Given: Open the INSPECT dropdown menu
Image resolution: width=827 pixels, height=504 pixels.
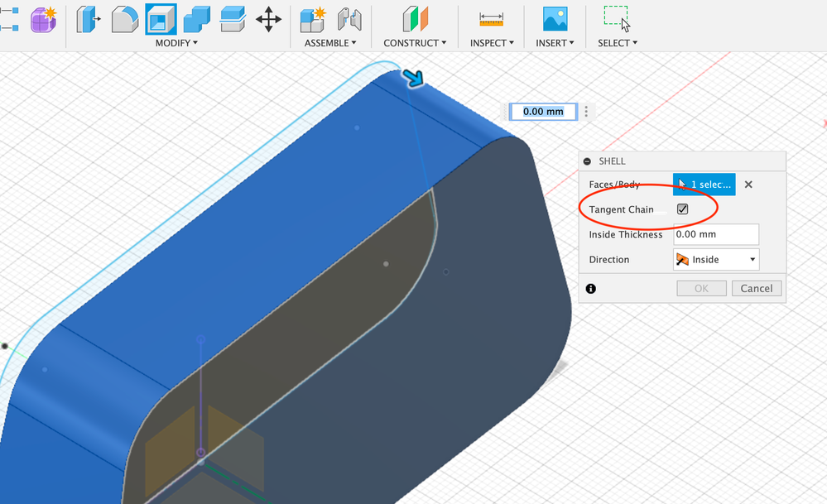Looking at the screenshot, I should point(492,43).
